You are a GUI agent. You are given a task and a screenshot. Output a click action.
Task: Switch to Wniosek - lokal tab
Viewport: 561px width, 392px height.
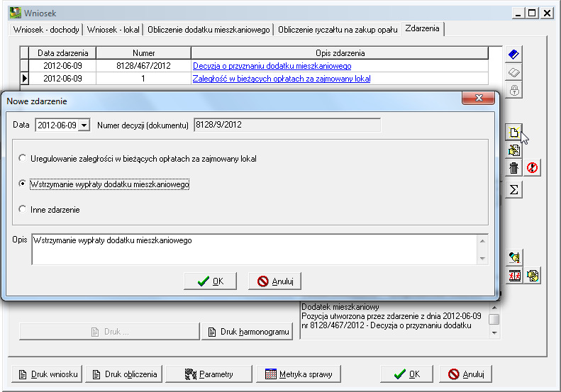pos(113,30)
